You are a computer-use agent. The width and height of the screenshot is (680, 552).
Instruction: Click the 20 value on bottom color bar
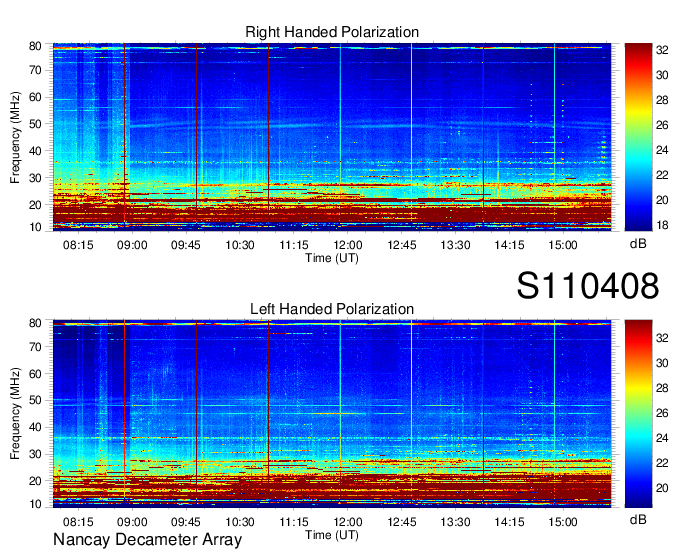coord(662,488)
